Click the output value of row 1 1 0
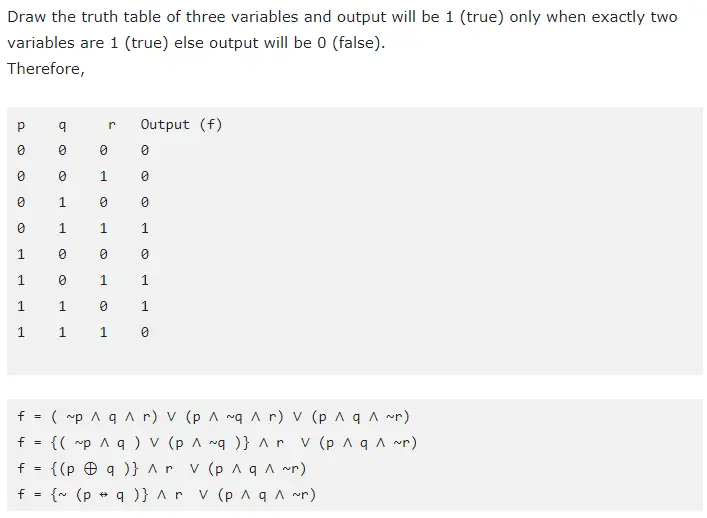The height and width of the screenshot is (518, 707). pyautogui.click(x=145, y=307)
